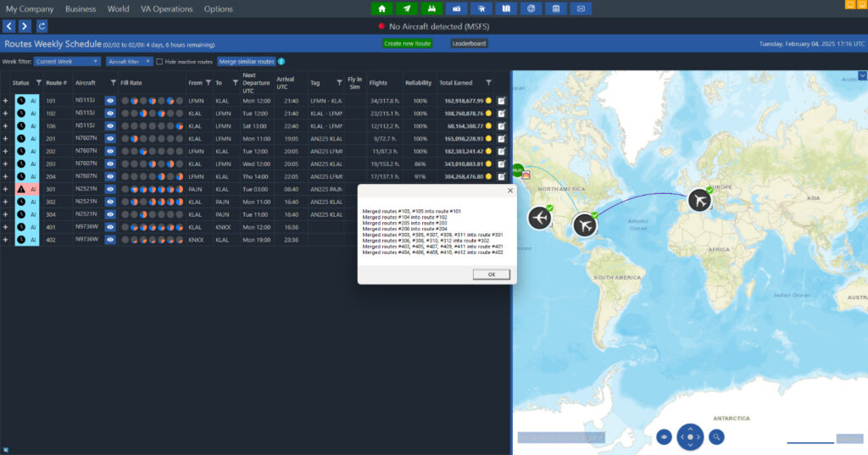Click Merge similar routes button
The height and width of the screenshot is (455, 868).
tap(247, 62)
